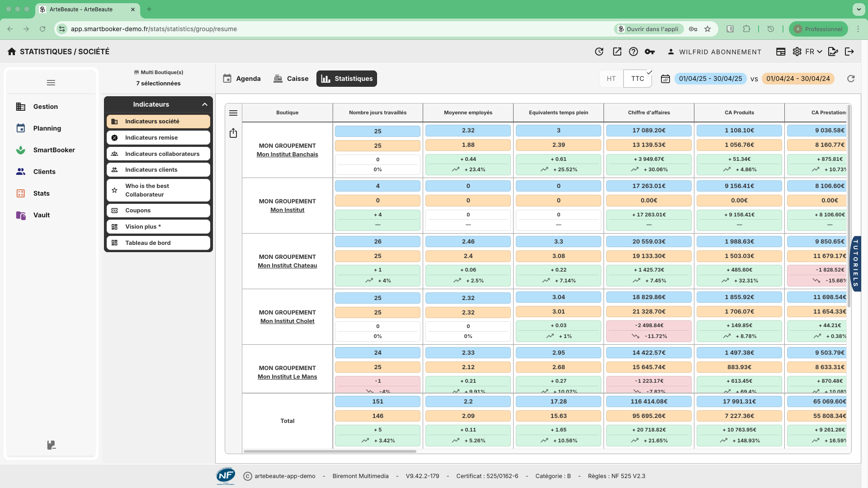Image resolution: width=868 pixels, height=488 pixels.
Task: Click the logout icon at top right
Action: [x=849, y=52]
